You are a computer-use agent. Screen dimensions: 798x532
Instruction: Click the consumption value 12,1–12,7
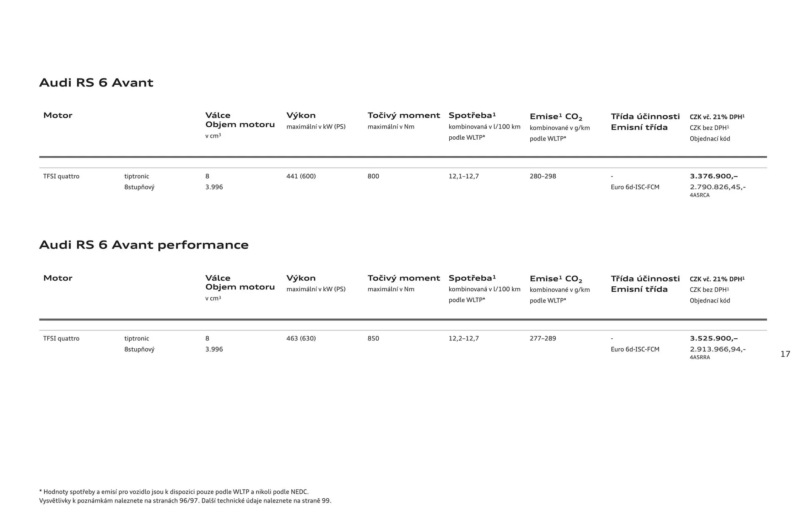tap(463, 176)
